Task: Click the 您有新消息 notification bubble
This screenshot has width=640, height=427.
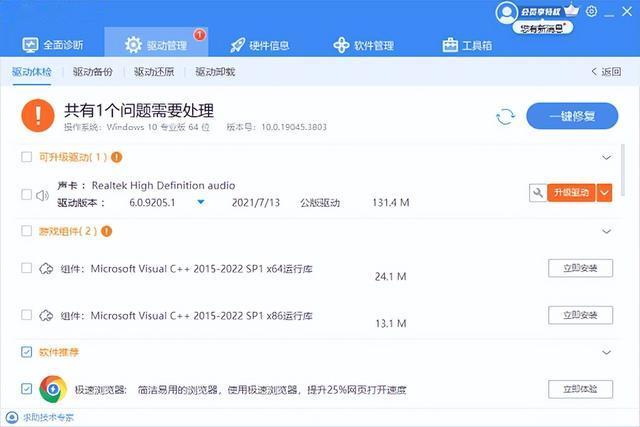Action: [543, 28]
